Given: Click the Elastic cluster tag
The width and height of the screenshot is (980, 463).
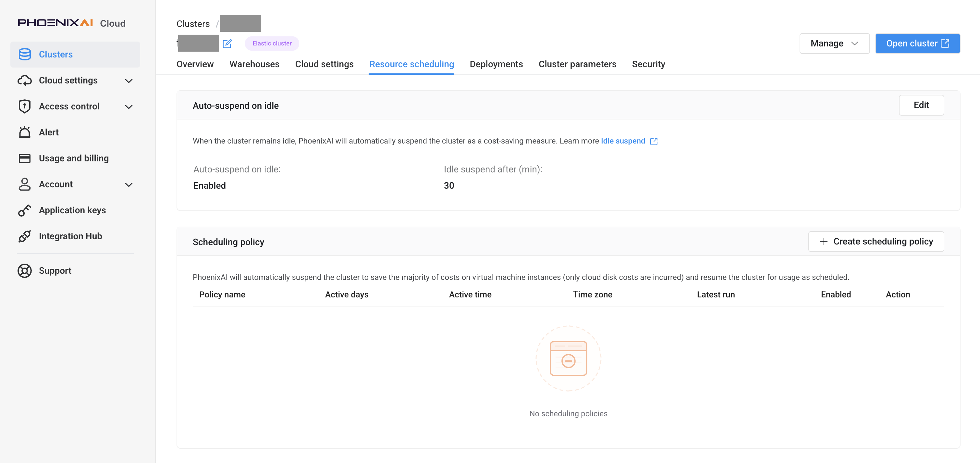Looking at the screenshot, I should [x=272, y=44].
